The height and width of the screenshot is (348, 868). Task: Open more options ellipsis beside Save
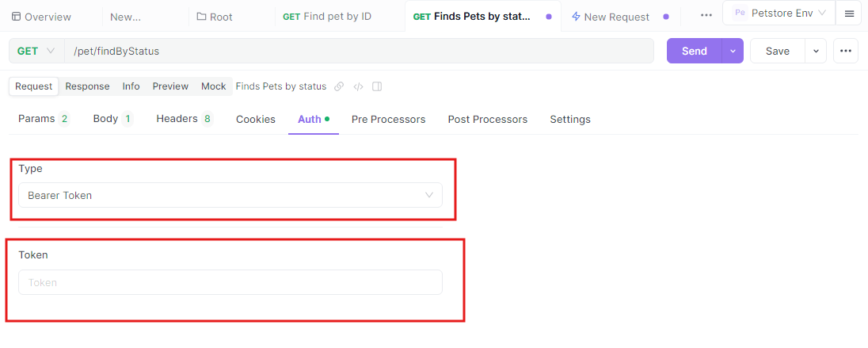click(x=845, y=51)
